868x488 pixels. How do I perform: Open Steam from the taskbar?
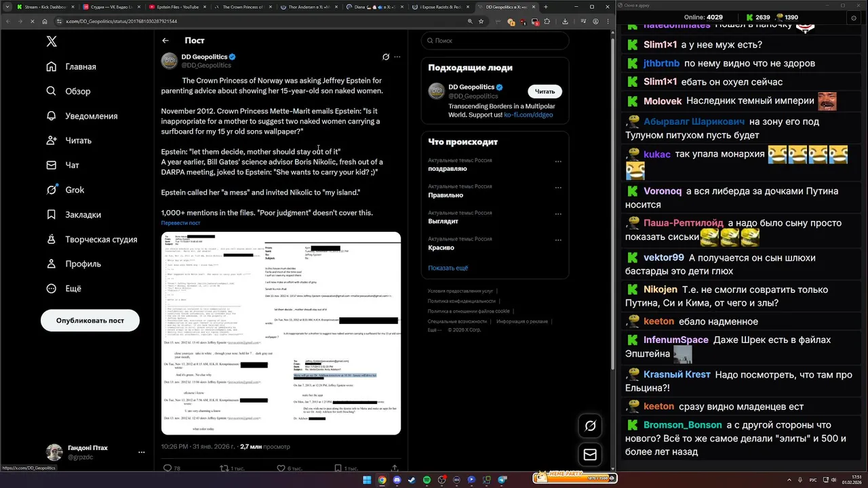(412, 480)
